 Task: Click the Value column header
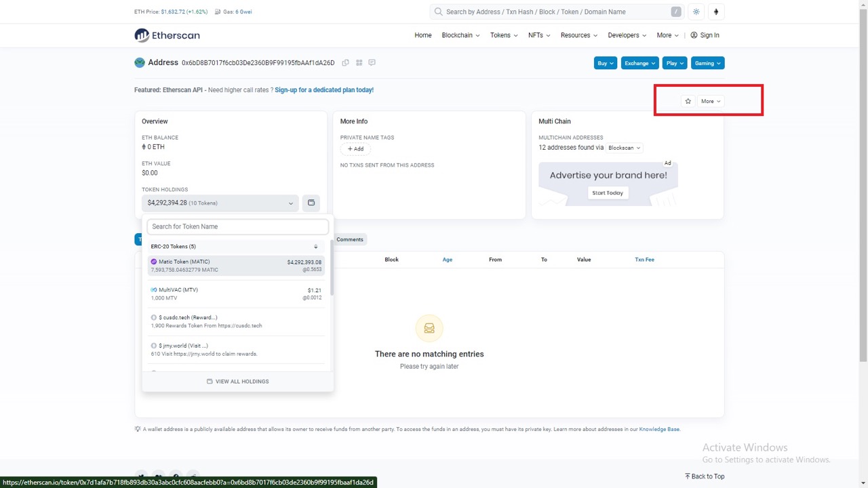coord(584,260)
